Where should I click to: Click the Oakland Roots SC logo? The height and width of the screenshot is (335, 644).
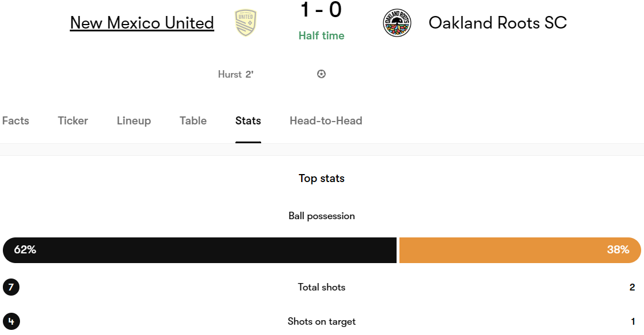pyautogui.click(x=397, y=23)
